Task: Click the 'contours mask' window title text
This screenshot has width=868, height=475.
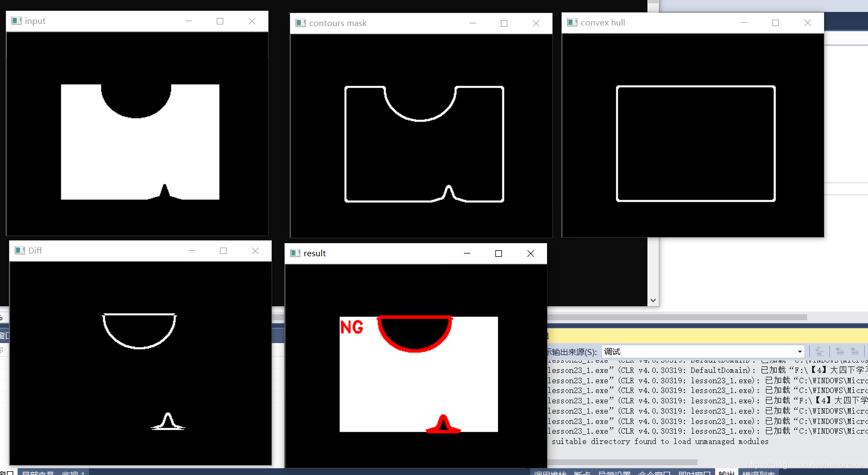Action: pos(338,23)
